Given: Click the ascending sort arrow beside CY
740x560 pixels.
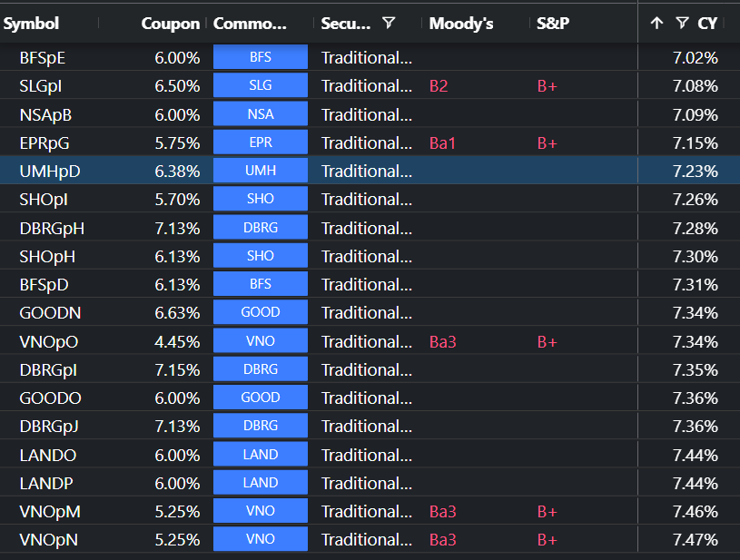Looking at the screenshot, I should 657,23.
